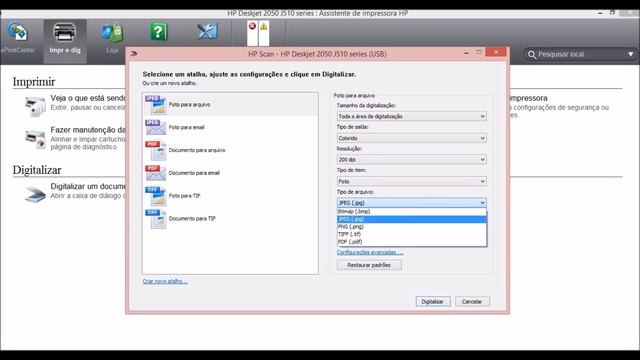Screen dimensions: 640x360
Task: Choose Bitmap (.bmp) from the file type list
Action: tap(411, 211)
